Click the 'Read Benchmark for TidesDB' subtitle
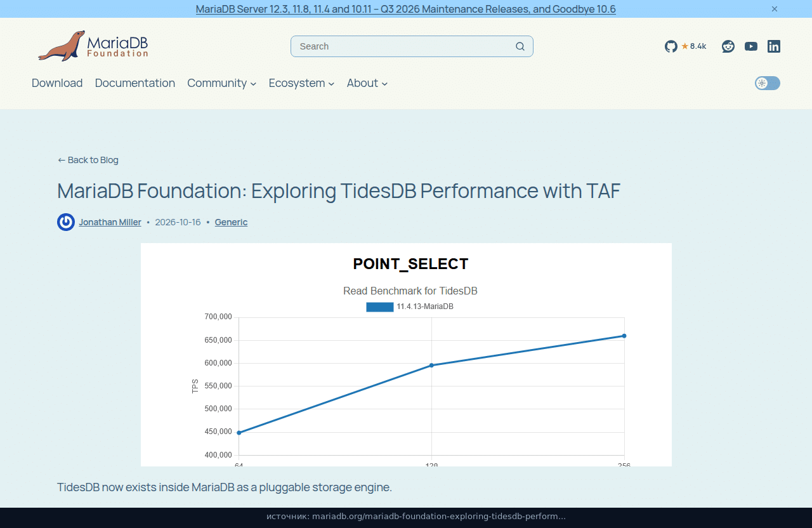Image resolution: width=812 pixels, height=528 pixels. [x=410, y=291]
